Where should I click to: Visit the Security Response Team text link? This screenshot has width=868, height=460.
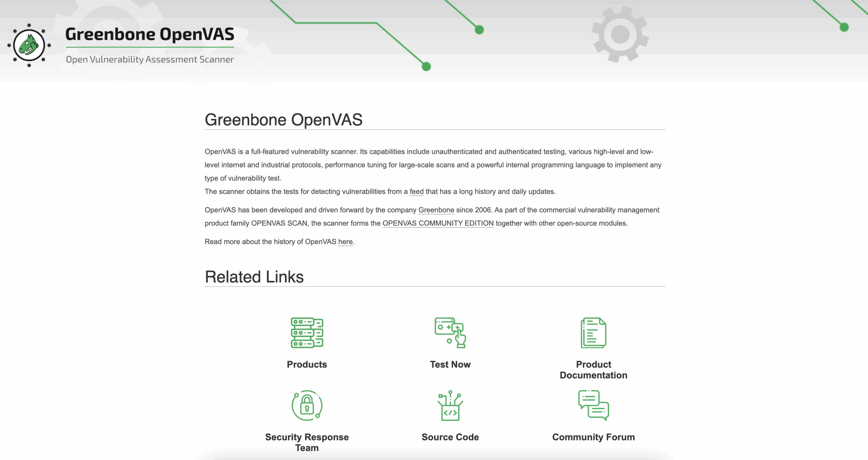(307, 442)
